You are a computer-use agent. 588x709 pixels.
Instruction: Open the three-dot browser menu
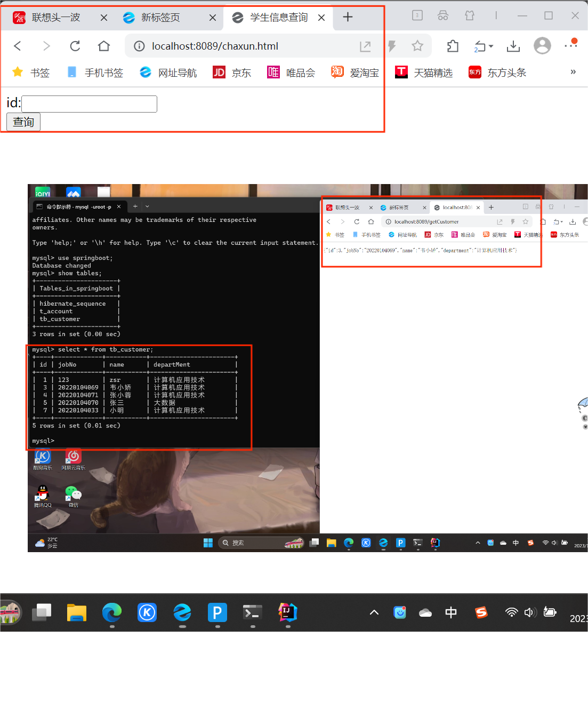pos(570,46)
